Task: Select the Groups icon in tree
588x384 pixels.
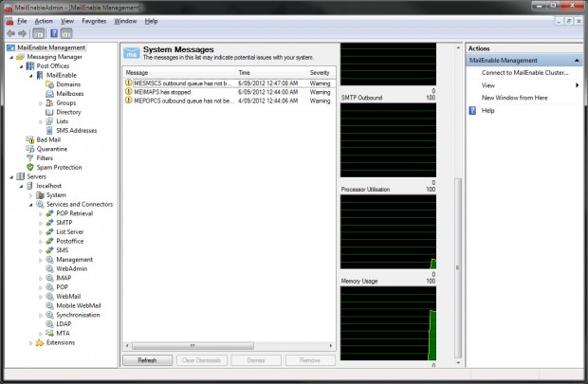Action: tap(49, 102)
